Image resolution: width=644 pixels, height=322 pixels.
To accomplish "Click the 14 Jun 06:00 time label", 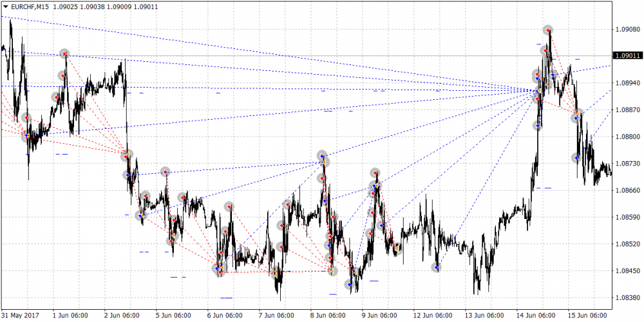I will 536,316.
